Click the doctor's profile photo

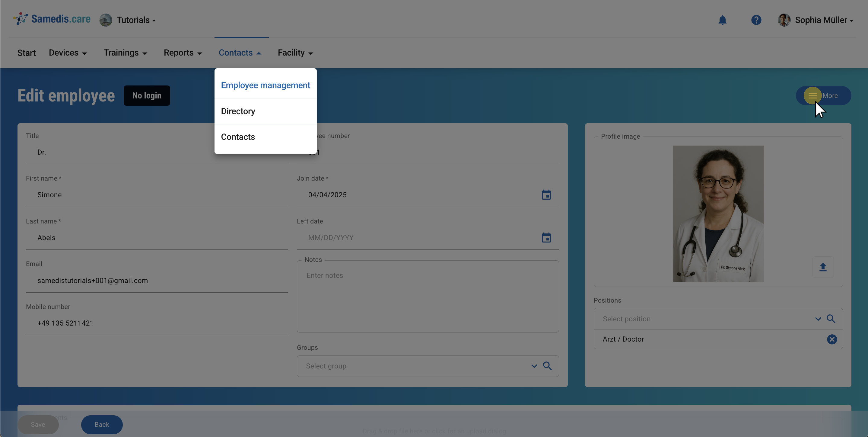[x=718, y=214]
